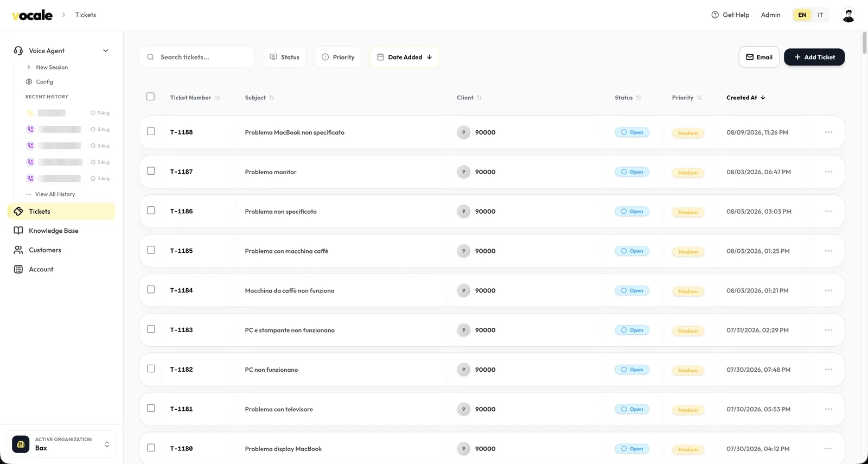Screen dimensions: 868x464
Task: Click Open status badge for T-1187
Action: coord(632,172)
